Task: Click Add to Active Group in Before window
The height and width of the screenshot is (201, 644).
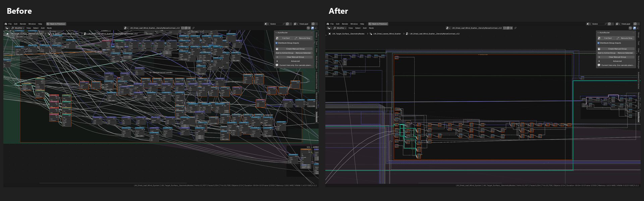Action: tap(284, 53)
